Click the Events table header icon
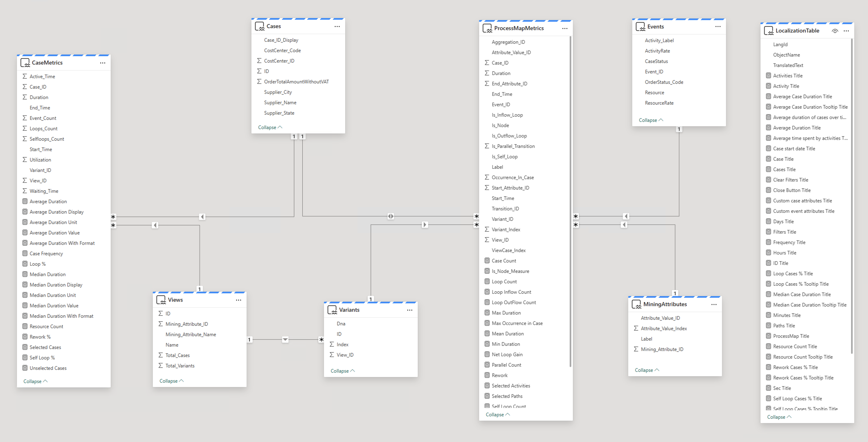This screenshot has height=442, width=868. coord(640,27)
